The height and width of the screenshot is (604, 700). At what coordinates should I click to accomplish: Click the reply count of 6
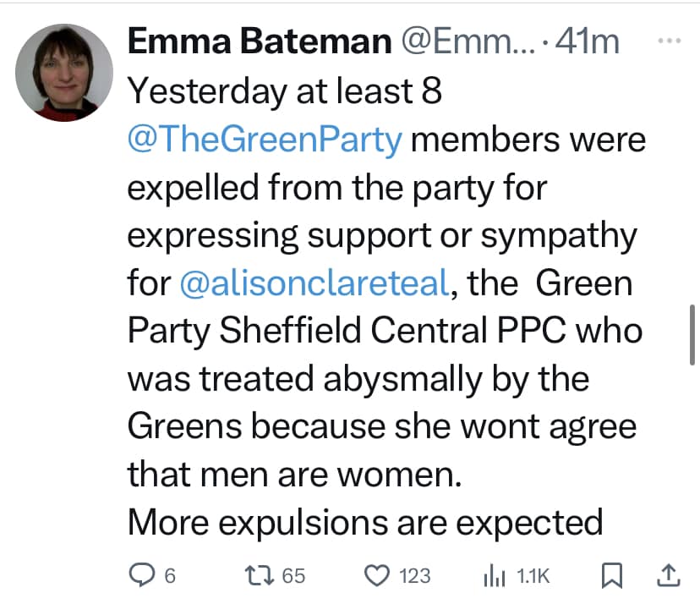(169, 576)
